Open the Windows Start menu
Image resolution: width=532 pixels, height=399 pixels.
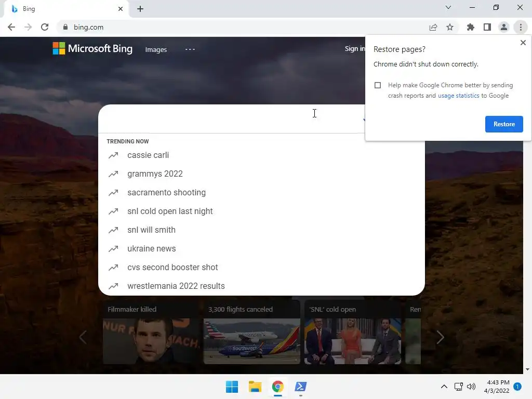point(232,387)
